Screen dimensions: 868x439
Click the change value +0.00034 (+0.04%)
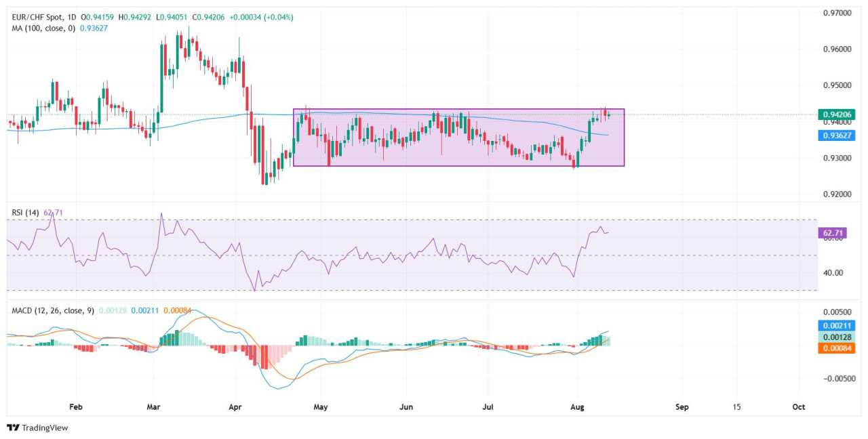262,16
